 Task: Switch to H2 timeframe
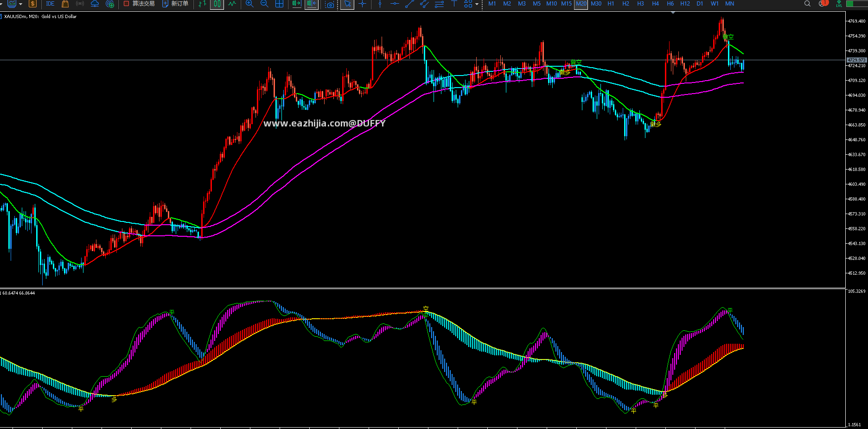tap(625, 4)
